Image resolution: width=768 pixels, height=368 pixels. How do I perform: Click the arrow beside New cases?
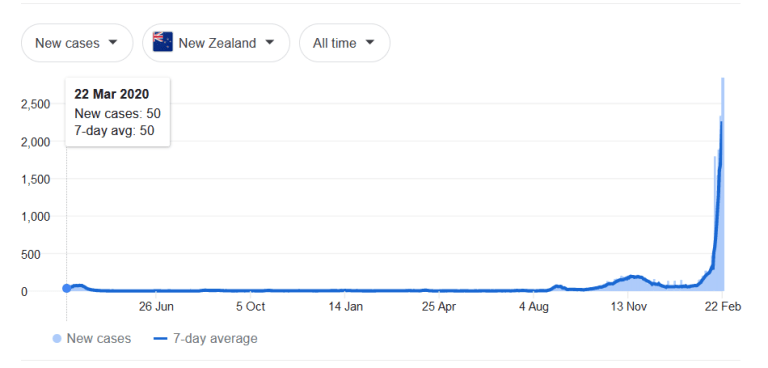click(113, 43)
